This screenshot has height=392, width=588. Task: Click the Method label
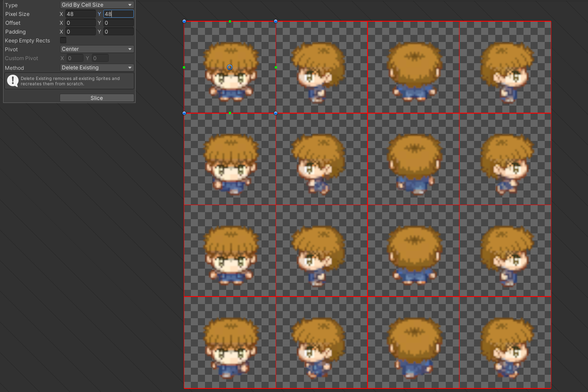tap(15, 68)
